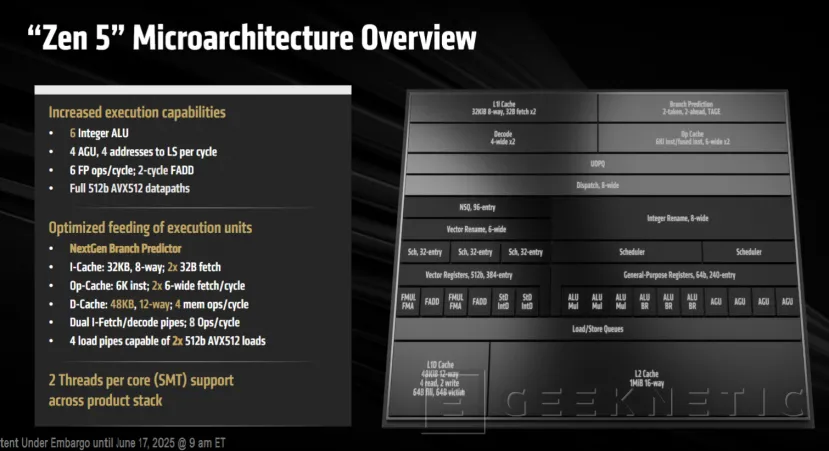Select the Load/Store Queues bar

600,328
